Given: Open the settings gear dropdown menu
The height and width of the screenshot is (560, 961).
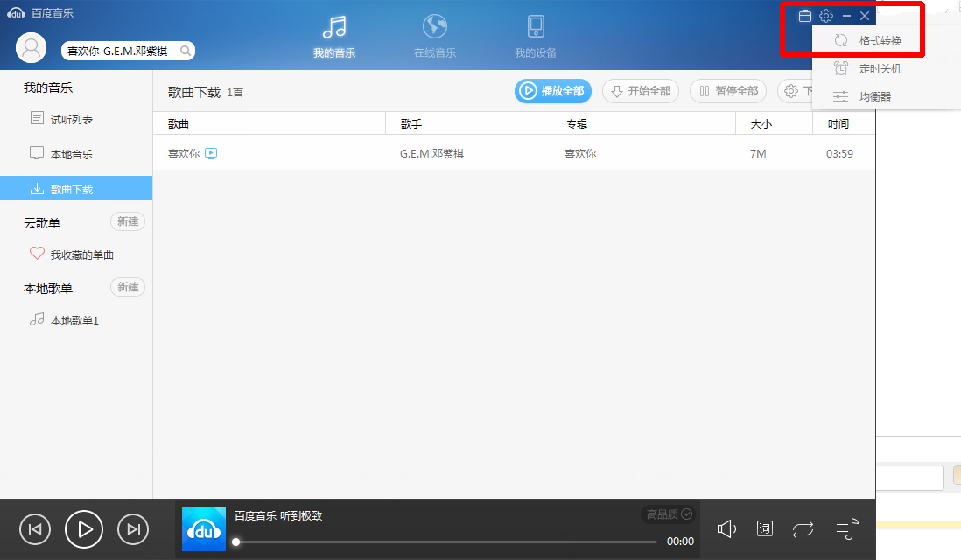Looking at the screenshot, I should coord(825,15).
